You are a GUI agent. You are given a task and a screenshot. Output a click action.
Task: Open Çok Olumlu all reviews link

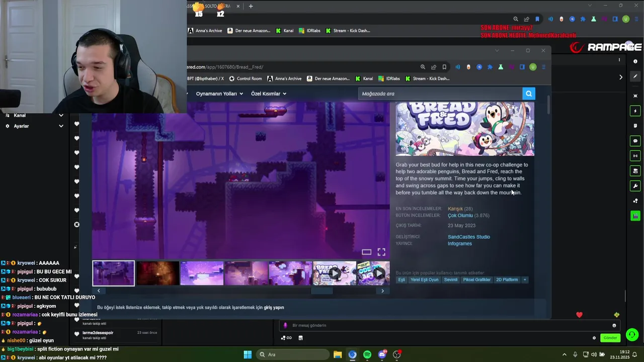(x=460, y=216)
